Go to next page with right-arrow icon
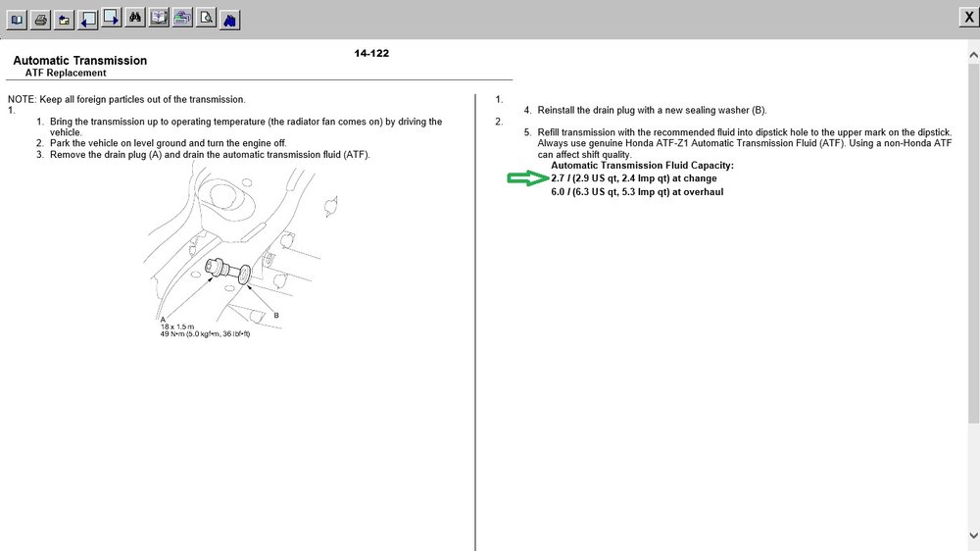Image resolution: width=980 pixels, height=551 pixels. point(112,18)
